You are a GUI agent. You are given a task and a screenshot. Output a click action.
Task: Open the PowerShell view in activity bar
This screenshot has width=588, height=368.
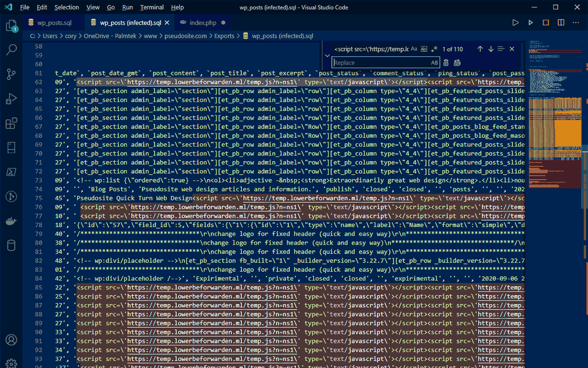11,172
